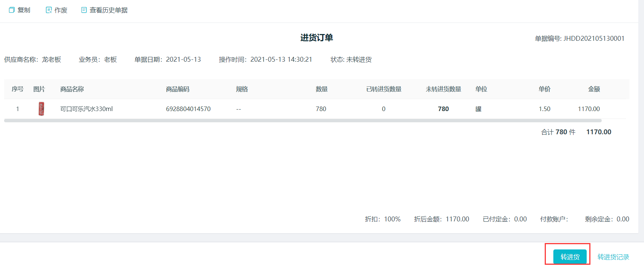Select the 可口可乐汽水330ml product name

86,109
